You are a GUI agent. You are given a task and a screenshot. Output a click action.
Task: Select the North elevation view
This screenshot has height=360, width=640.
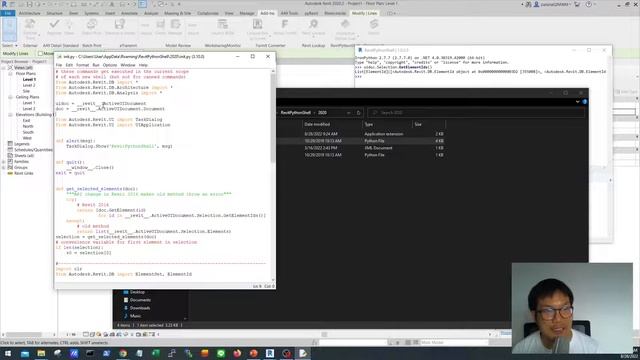pyautogui.click(x=28, y=127)
